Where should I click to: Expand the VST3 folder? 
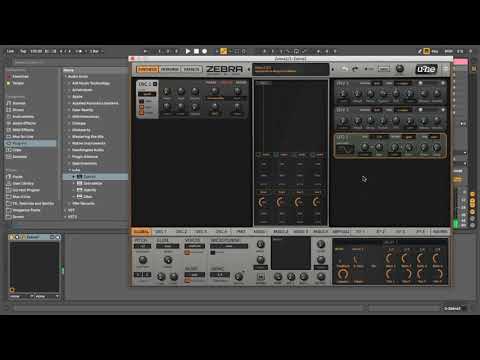click(x=66, y=217)
